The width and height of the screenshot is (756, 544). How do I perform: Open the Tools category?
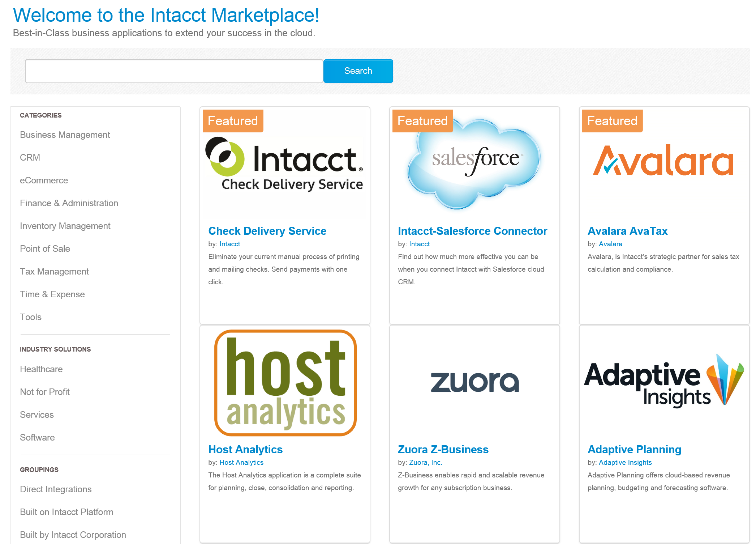pyautogui.click(x=30, y=317)
